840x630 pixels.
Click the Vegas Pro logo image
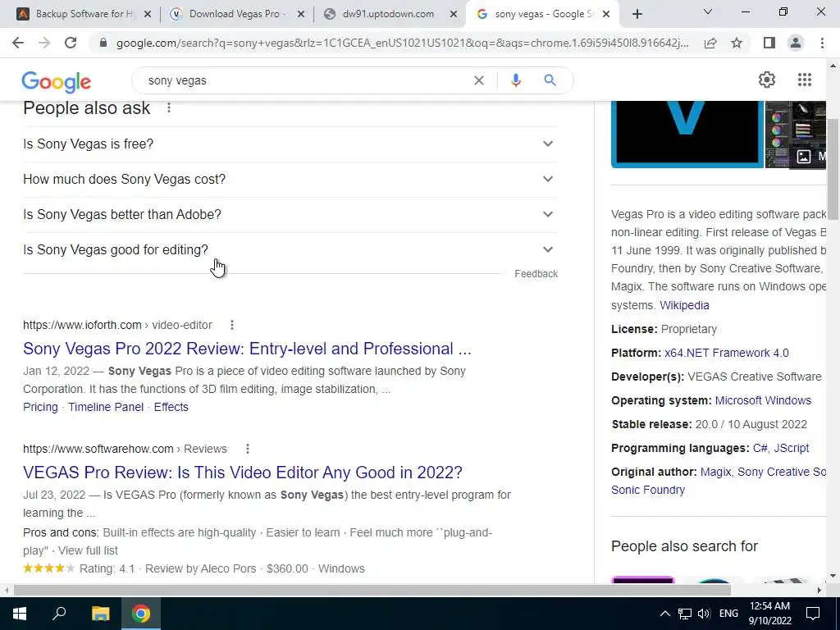click(x=687, y=134)
